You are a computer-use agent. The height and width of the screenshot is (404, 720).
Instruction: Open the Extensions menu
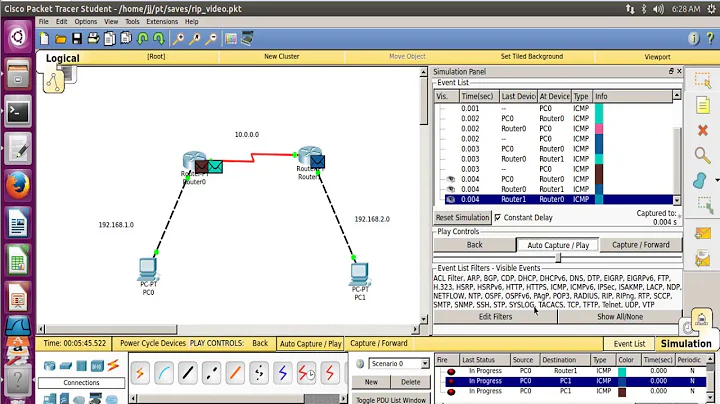click(162, 22)
